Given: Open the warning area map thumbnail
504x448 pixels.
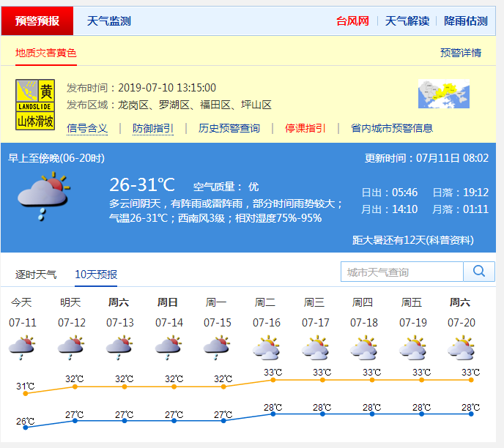Looking at the screenshot, I should [443, 94].
